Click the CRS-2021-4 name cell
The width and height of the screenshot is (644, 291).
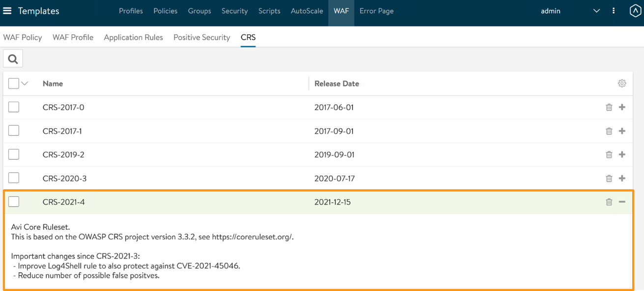[64, 202]
